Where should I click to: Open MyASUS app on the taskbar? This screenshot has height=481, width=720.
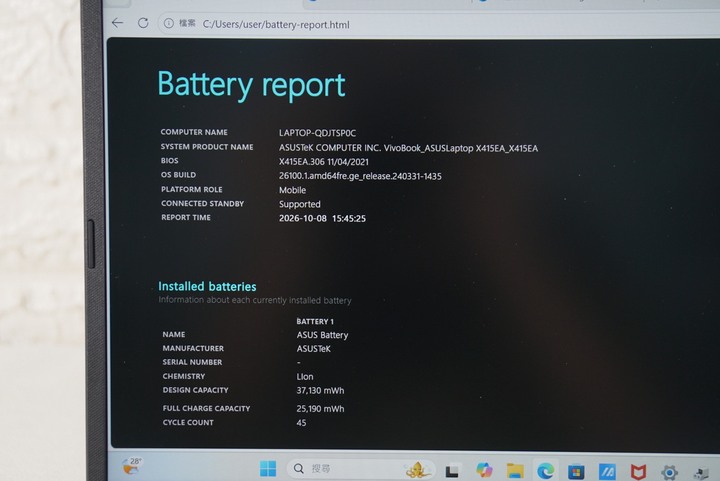(607, 471)
